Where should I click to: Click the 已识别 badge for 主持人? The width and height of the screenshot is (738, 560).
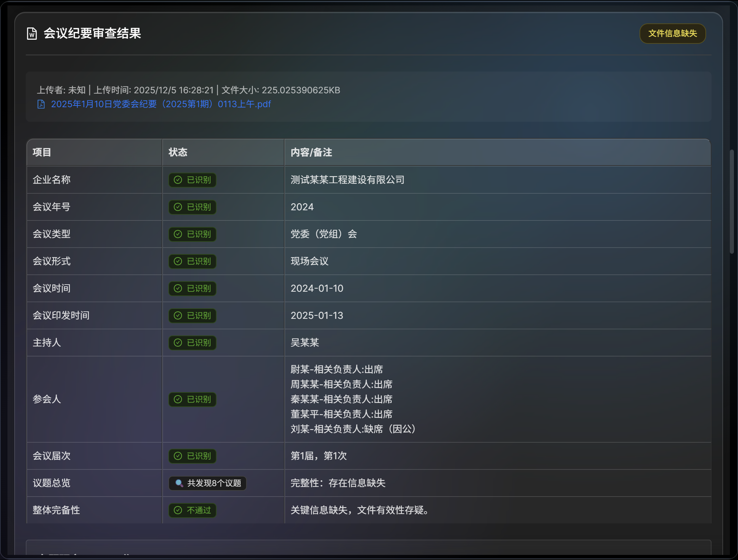point(192,343)
